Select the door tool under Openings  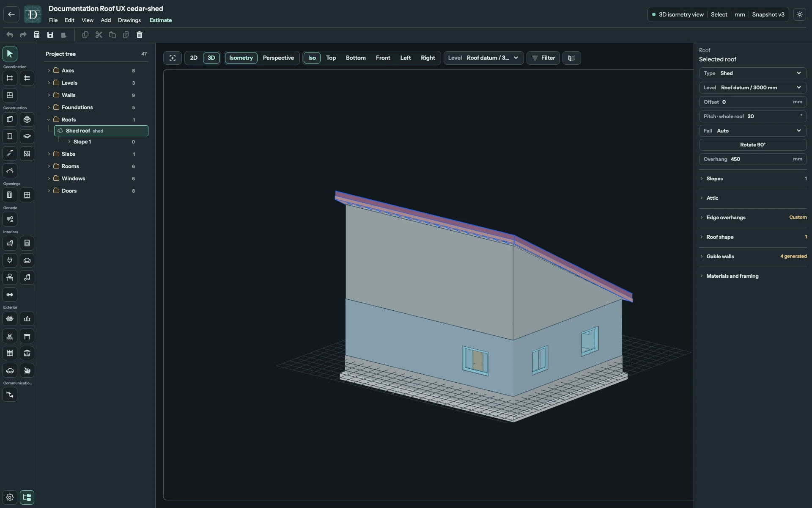click(x=10, y=195)
